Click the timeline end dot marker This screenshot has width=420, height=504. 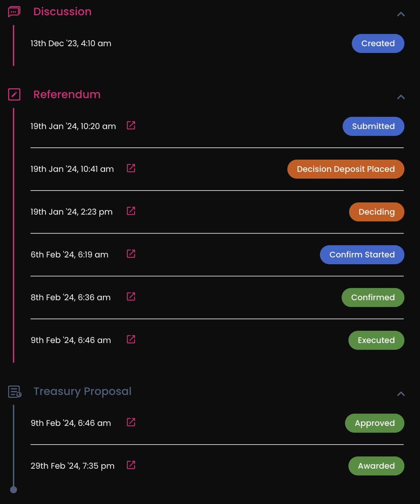click(13, 489)
